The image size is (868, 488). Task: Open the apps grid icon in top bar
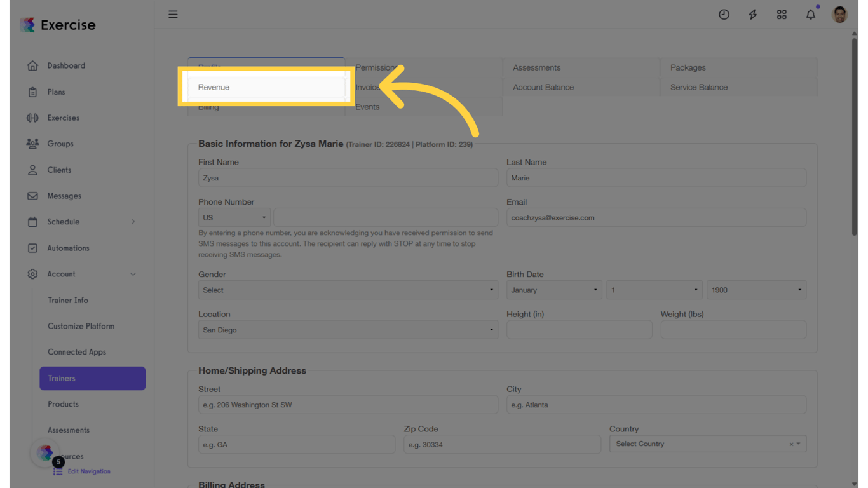tap(782, 14)
